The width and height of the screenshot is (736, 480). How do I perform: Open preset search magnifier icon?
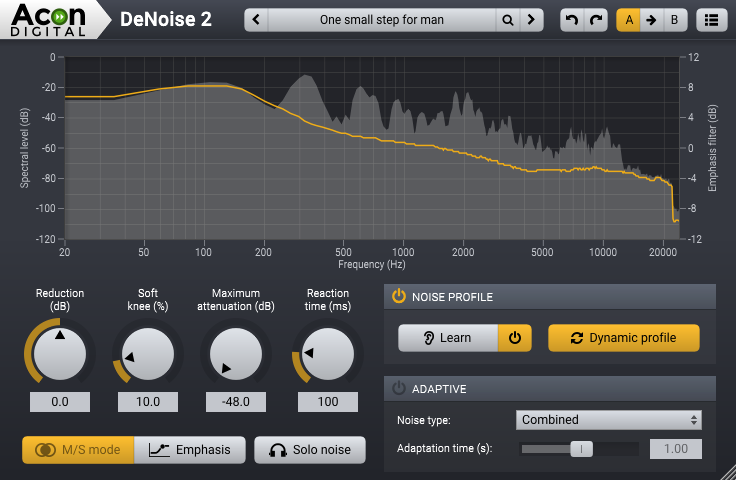pyautogui.click(x=508, y=19)
